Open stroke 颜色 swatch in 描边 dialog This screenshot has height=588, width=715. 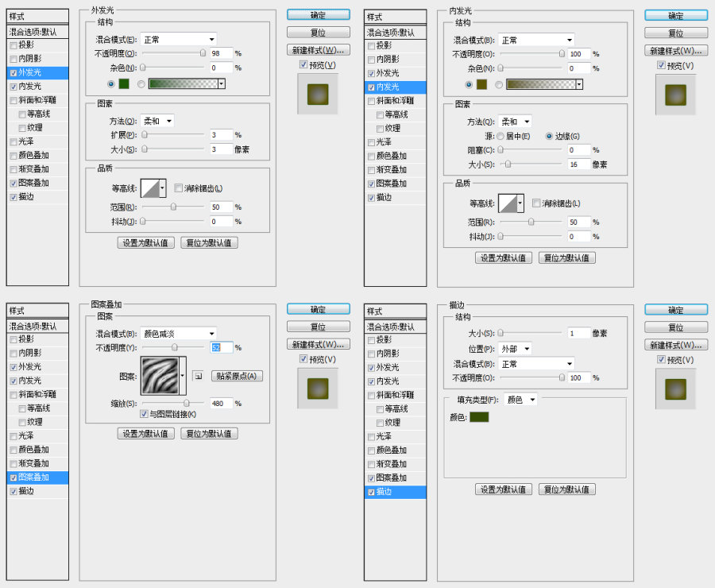[479, 416]
